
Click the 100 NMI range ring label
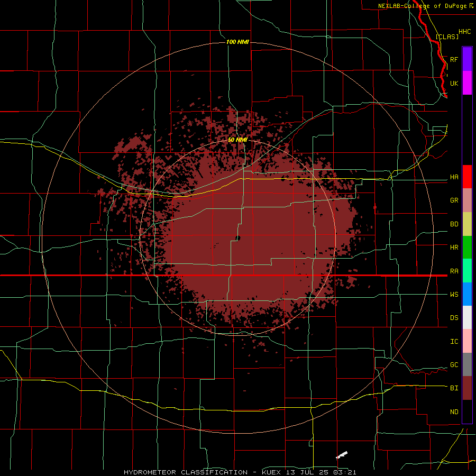click(x=237, y=42)
